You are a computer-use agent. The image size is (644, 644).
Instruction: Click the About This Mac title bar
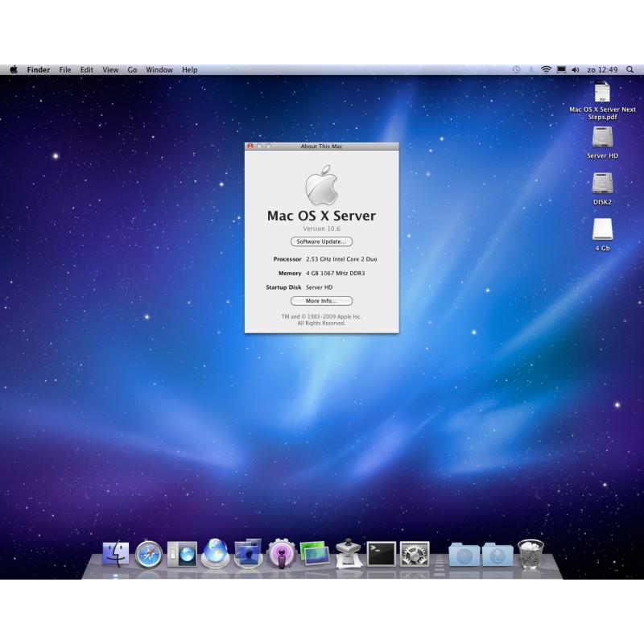(x=321, y=147)
